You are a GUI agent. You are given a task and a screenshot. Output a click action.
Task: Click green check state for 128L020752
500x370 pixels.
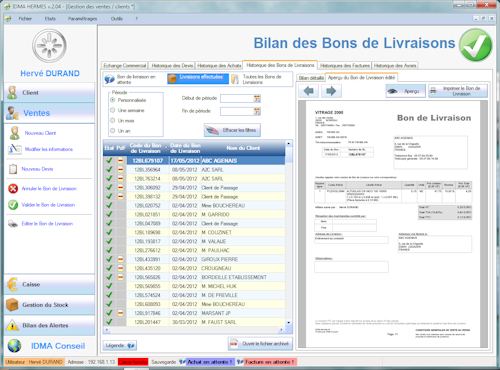pos(109,205)
